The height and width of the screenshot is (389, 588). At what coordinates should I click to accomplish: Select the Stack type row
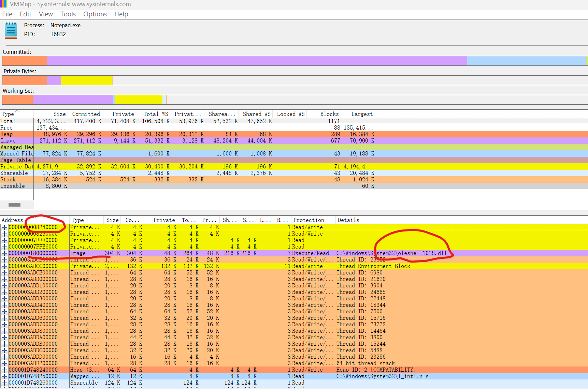click(x=294, y=180)
